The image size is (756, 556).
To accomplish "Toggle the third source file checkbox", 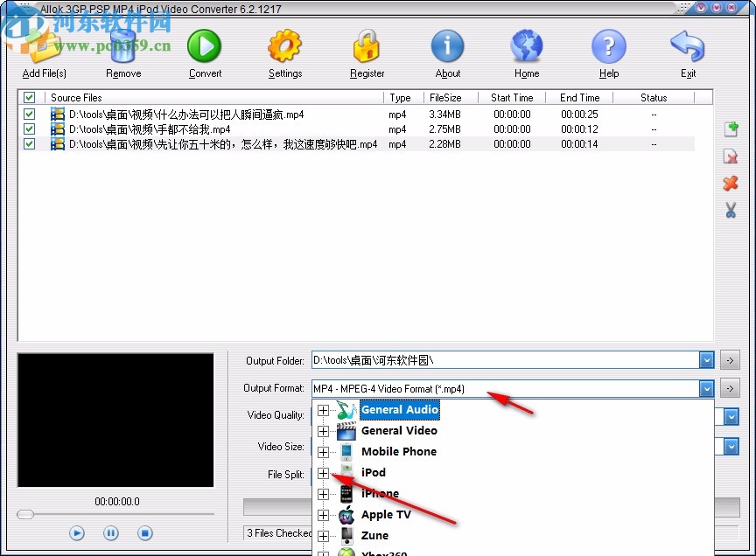I will coord(29,143).
